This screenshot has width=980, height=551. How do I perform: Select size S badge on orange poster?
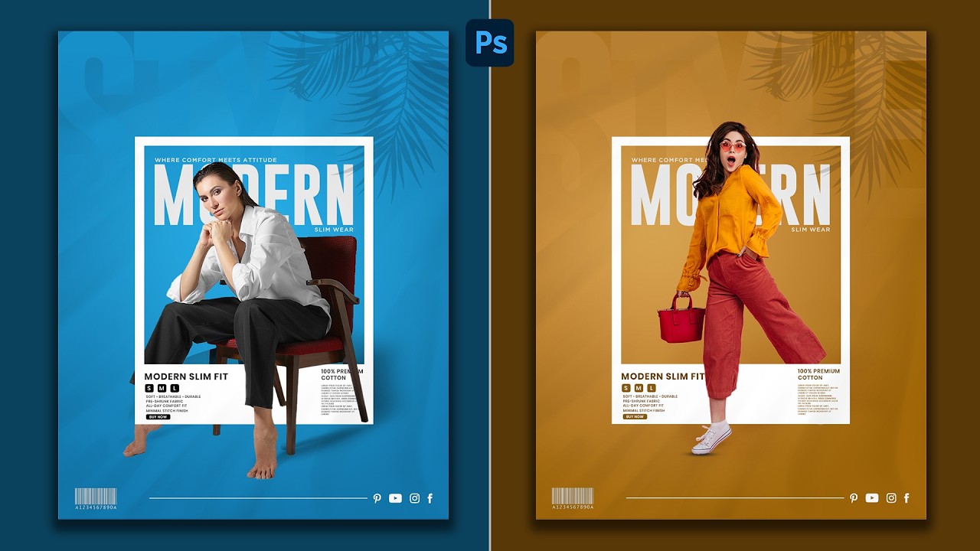point(626,388)
